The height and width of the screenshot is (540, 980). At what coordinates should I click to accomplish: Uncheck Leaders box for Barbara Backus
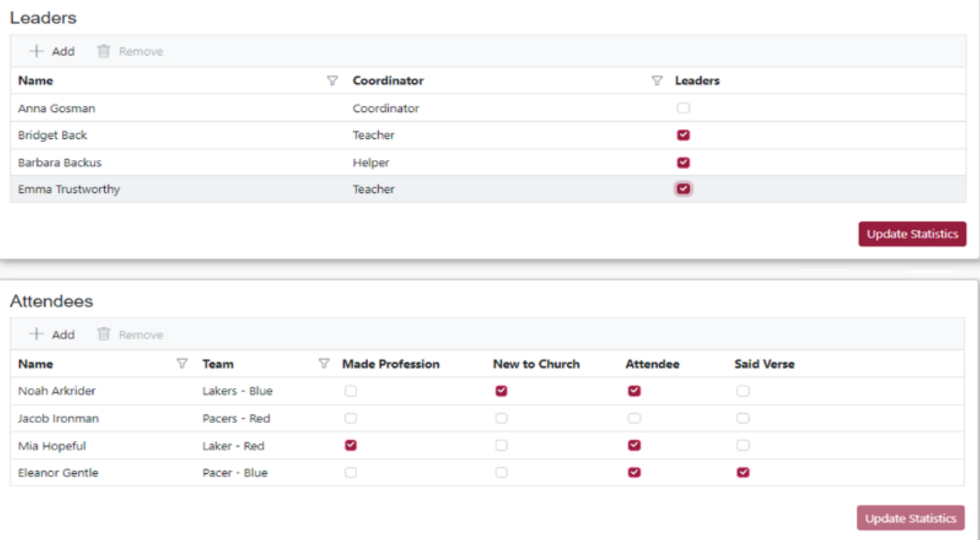pyautogui.click(x=683, y=163)
